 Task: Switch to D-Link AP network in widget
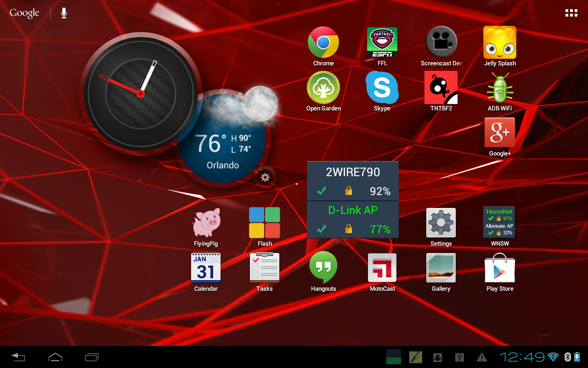[353, 219]
